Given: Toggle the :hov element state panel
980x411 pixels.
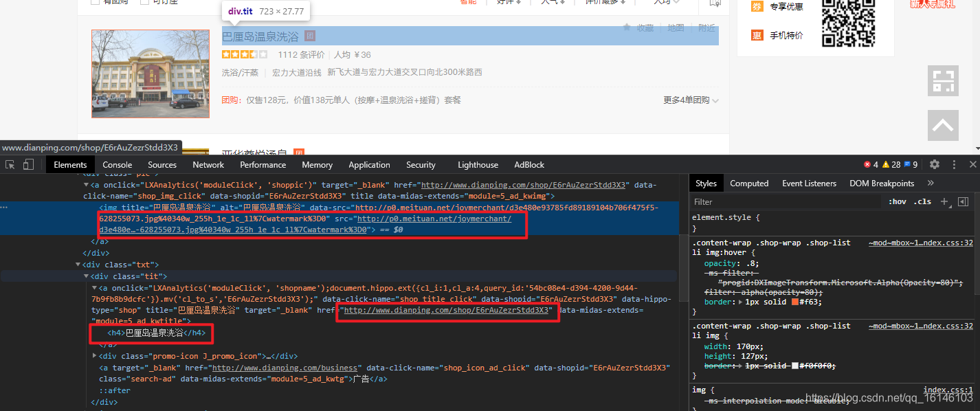Looking at the screenshot, I should 897,201.
